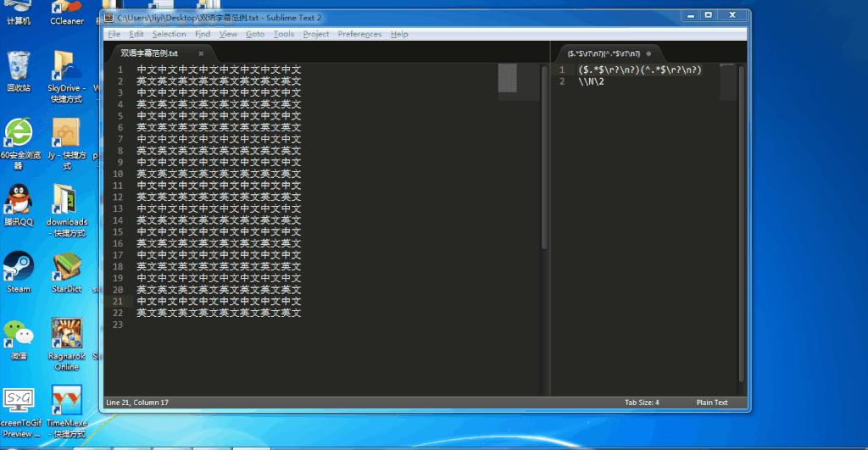The height and width of the screenshot is (450, 868).
Task: Open the Tencent QQ desktop shortcut
Action: (18, 200)
